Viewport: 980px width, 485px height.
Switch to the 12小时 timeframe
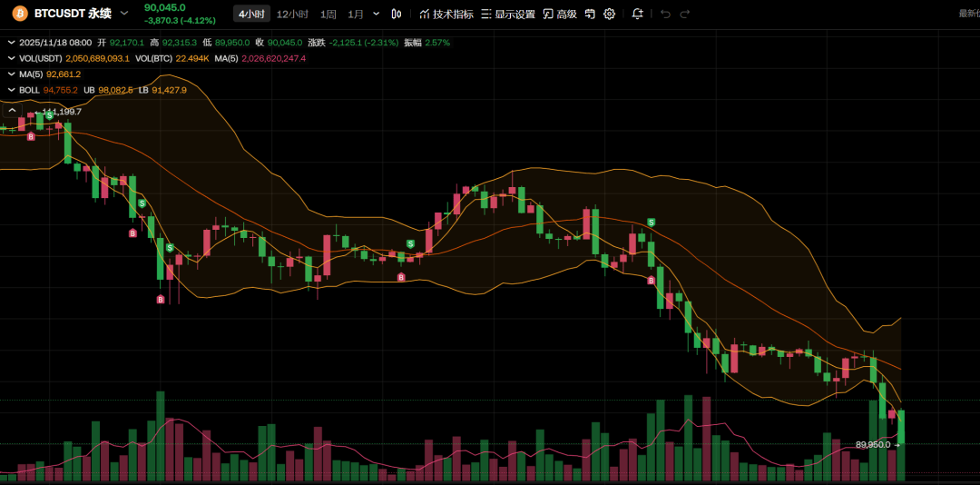[x=292, y=15]
